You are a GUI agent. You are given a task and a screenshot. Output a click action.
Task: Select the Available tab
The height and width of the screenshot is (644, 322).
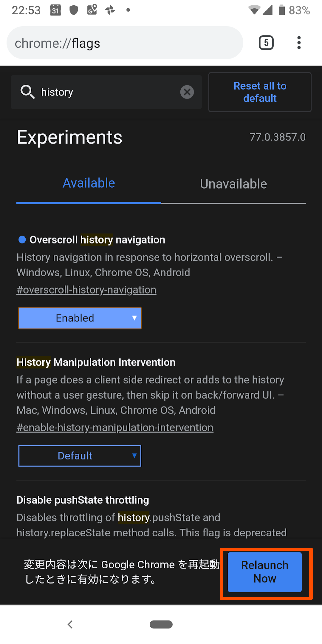(89, 184)
